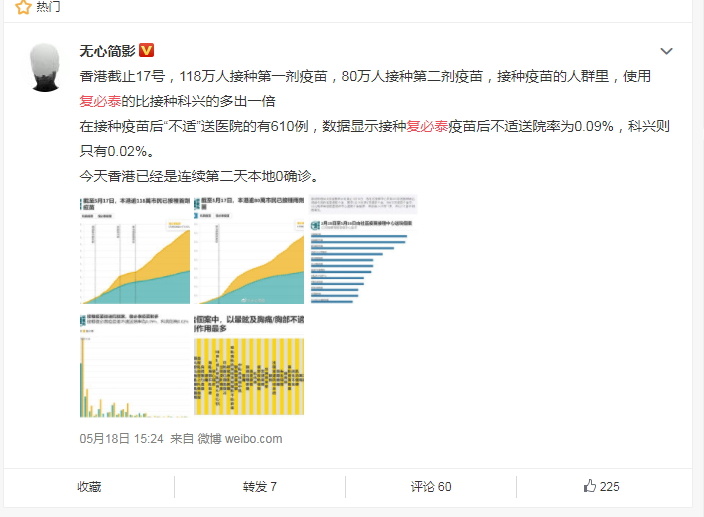Click the orange V verified badge
Screen dimensions: 704x517
pyautogui.click(x=146, y=50)
